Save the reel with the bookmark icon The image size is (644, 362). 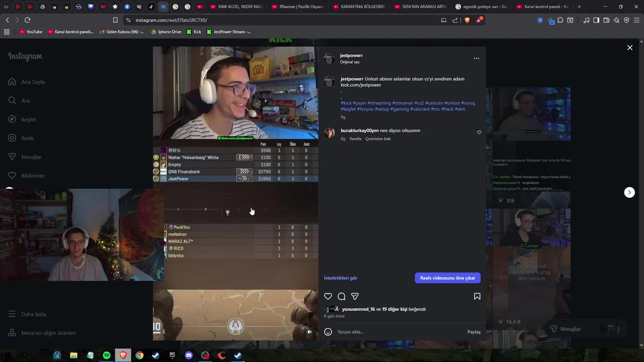tap(477, 297)
